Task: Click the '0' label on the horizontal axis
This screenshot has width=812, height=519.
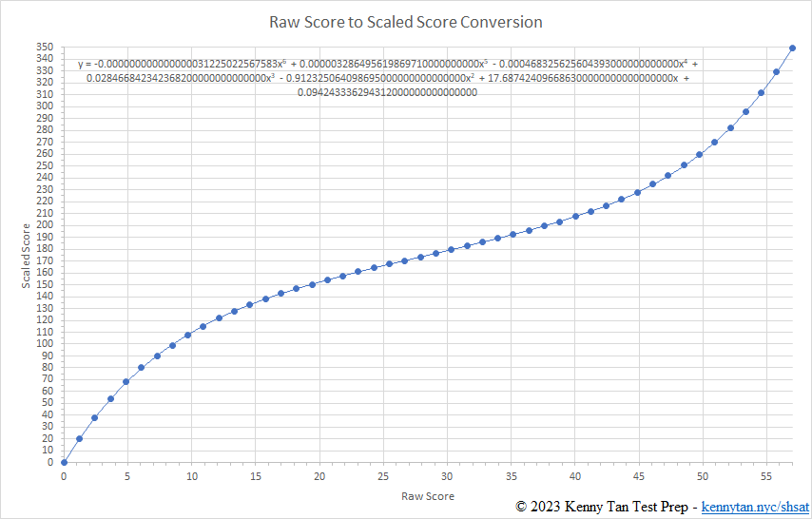Action: point(64,476)
